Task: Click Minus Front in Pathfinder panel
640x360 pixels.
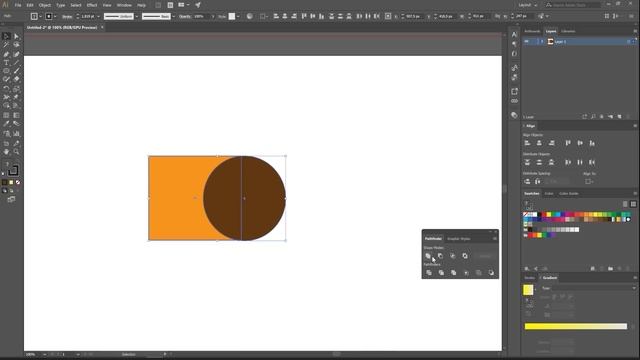Action: [x=440, y=256]
